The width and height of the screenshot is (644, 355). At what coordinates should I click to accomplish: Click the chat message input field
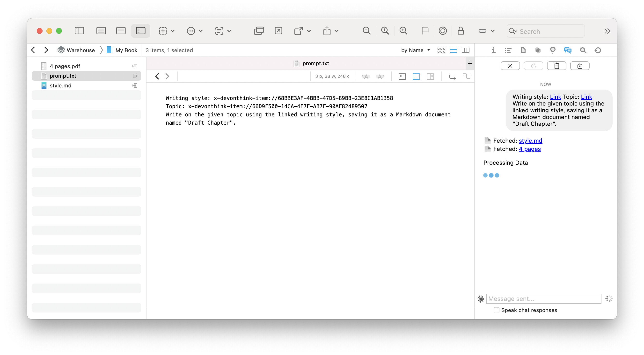click(x=543, y=298)
